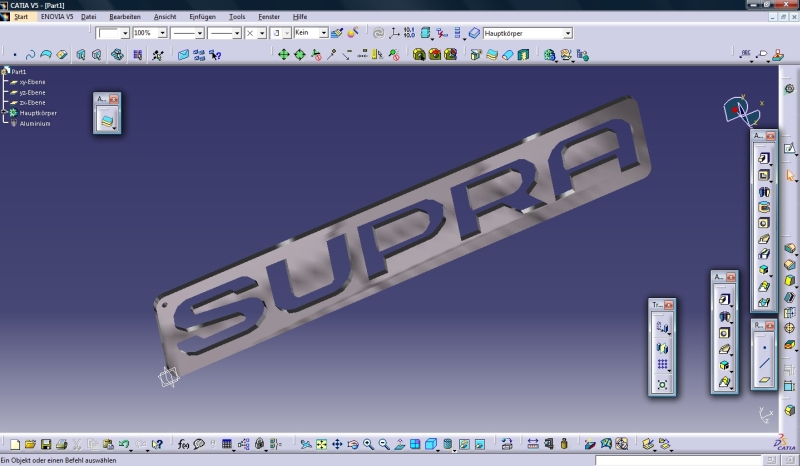Screen dimensions: 800x466
Task: Click the line icon in R... toolbar
Action: (x=764, y=363)
